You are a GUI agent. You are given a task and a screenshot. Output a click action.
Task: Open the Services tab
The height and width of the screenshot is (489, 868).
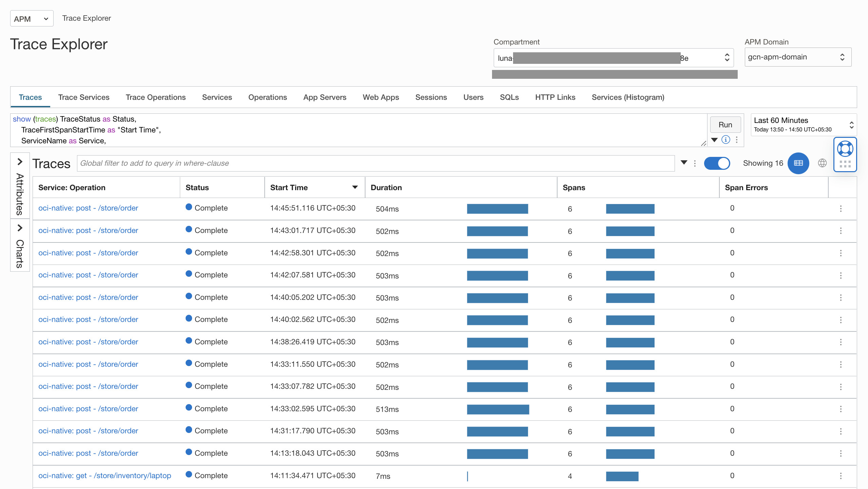[x=217, y=97]
